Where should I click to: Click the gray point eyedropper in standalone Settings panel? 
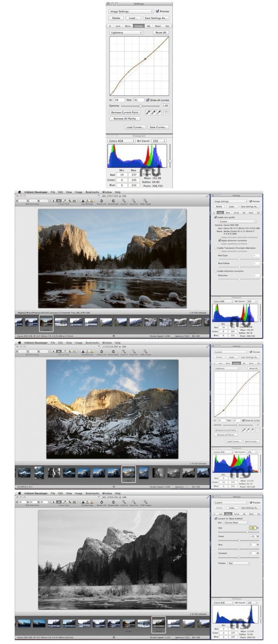154,112
